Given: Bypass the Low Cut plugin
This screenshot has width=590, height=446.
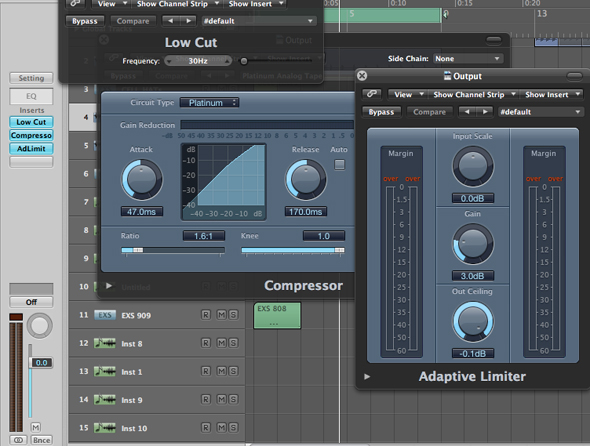Looking at the screenshot, I should [x=85, y=21].
